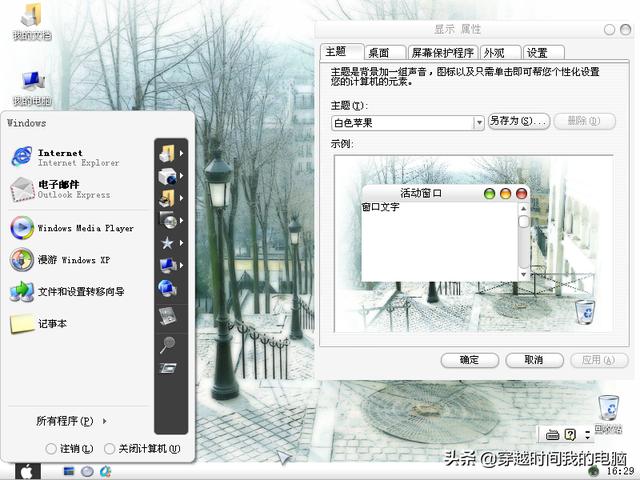Select 我的文档 desktop icon
The height and width of the screenshot is (480, 640).
[x=32, y=22]
